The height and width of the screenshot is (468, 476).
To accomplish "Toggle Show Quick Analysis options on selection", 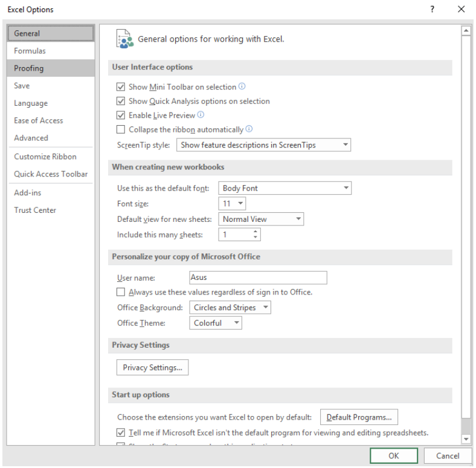I will 121,101.
